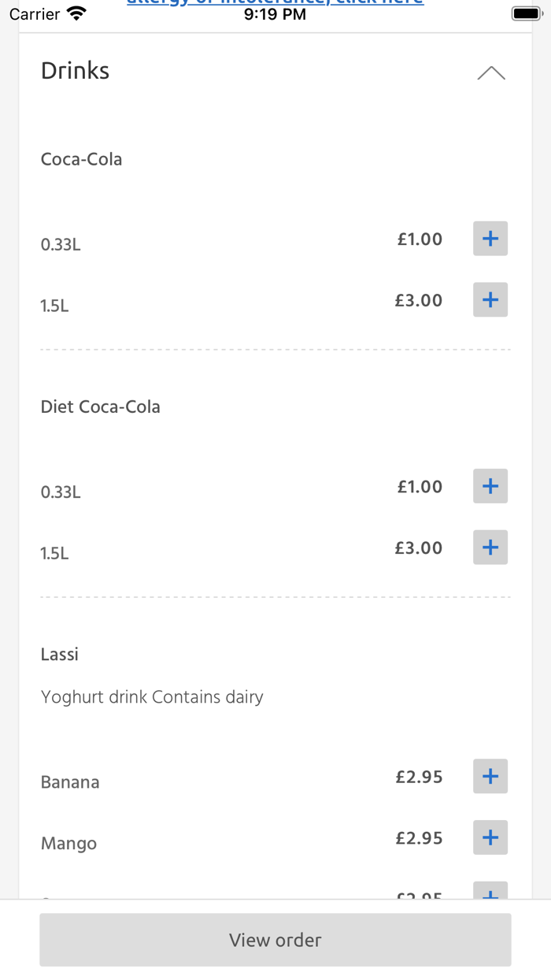Tap the Yoghurt drink dairy description text
551x980 pixels.
(151, 696)
